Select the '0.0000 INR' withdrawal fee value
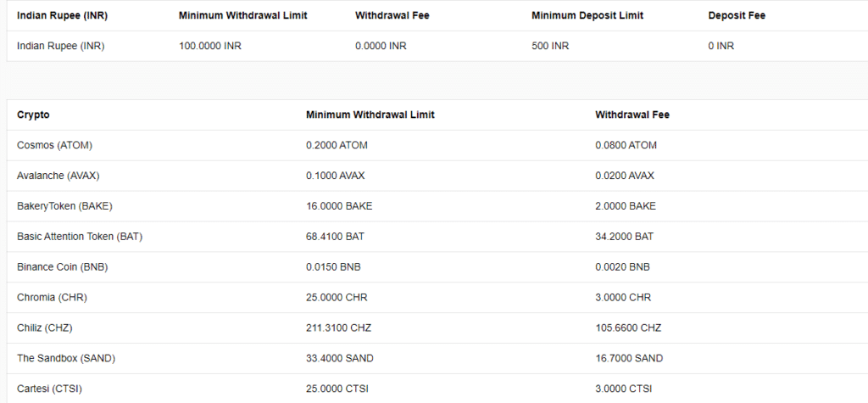Image resolution: width=868 pixels, height=403 pixels. tap(381, 46)
